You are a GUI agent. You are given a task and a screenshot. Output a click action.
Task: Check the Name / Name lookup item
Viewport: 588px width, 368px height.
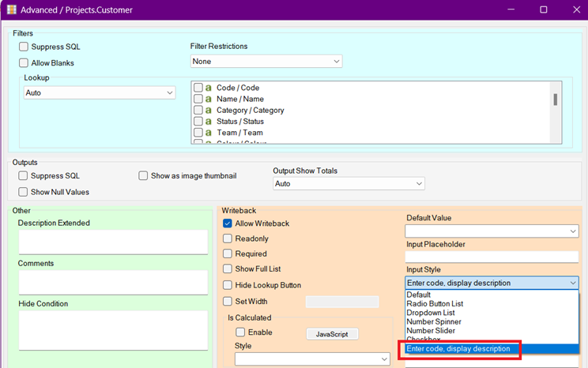198,99
